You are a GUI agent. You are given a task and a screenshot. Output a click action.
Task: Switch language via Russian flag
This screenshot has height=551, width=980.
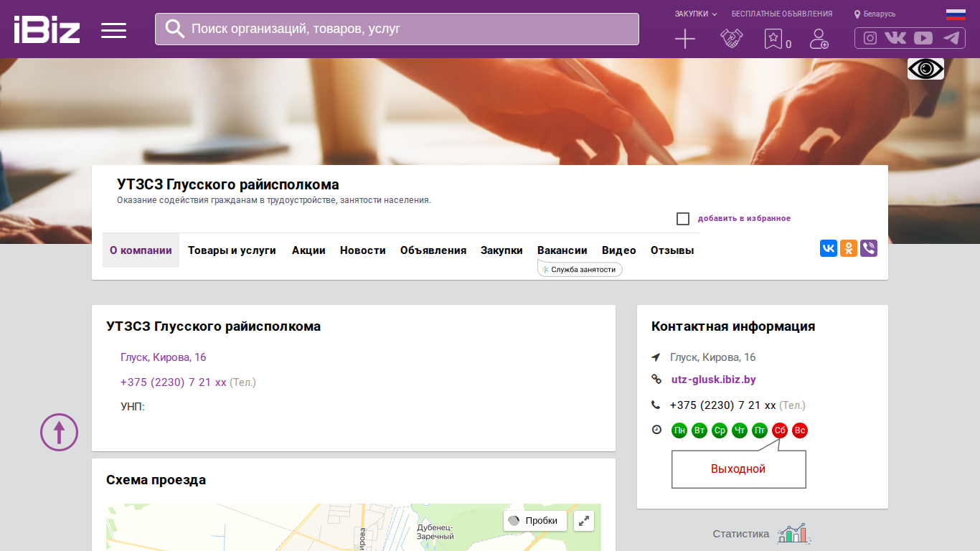956,14
